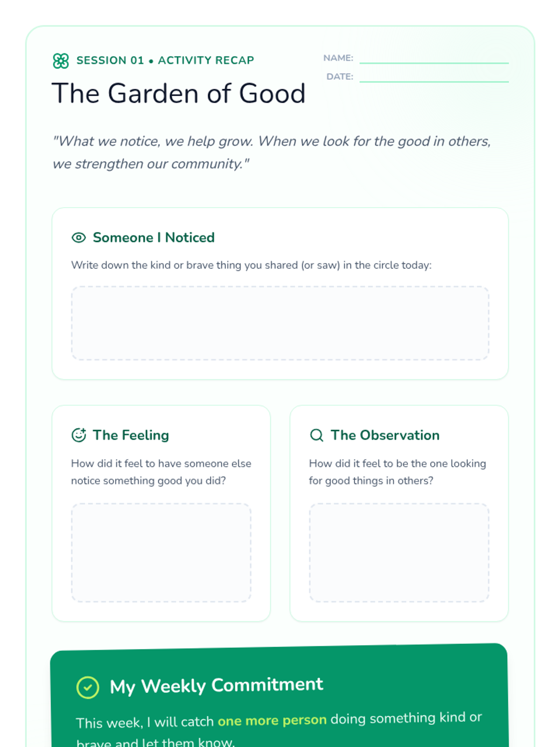Click The Feeling heading text
The image size is (560, 747).
click(x=131, y=435)
